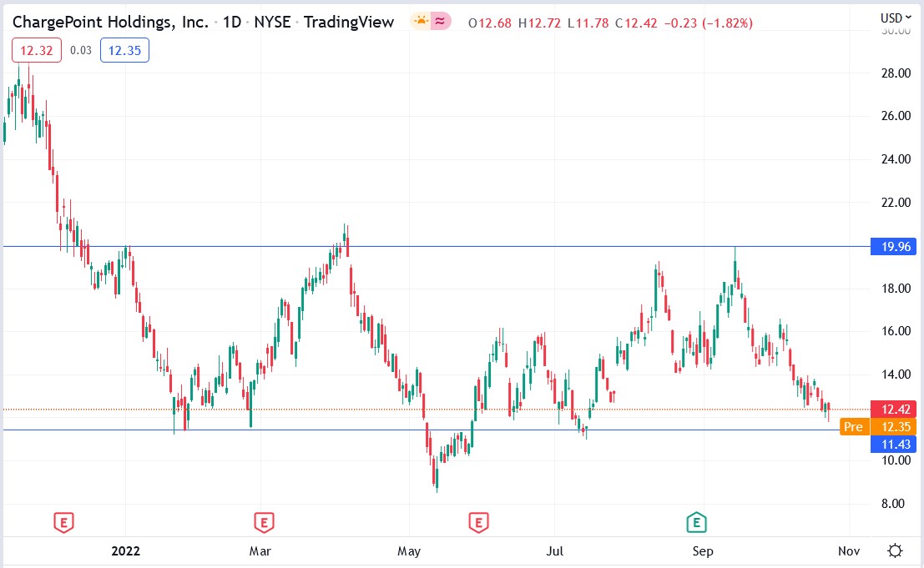The height and width of the screenshot is (568, 924).
Task: Open chart settings via the bottom-right sun icon
Action: coord(895,549)
